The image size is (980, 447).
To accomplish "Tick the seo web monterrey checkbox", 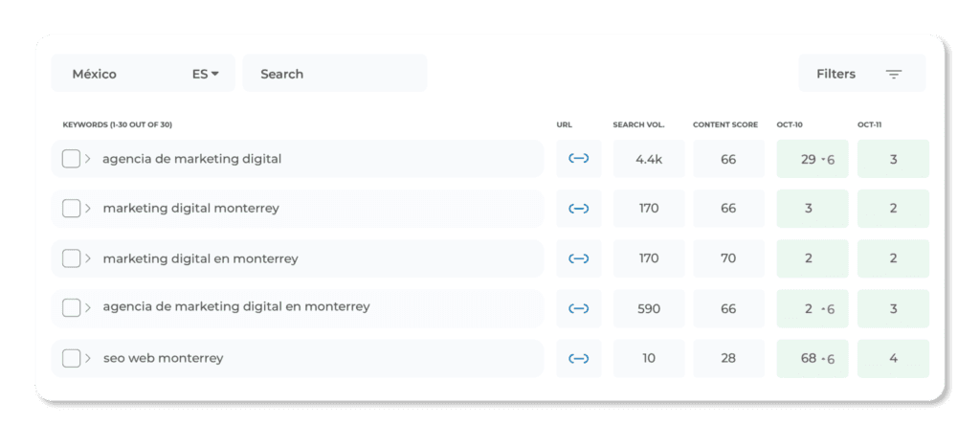I will tap(71, 359).
